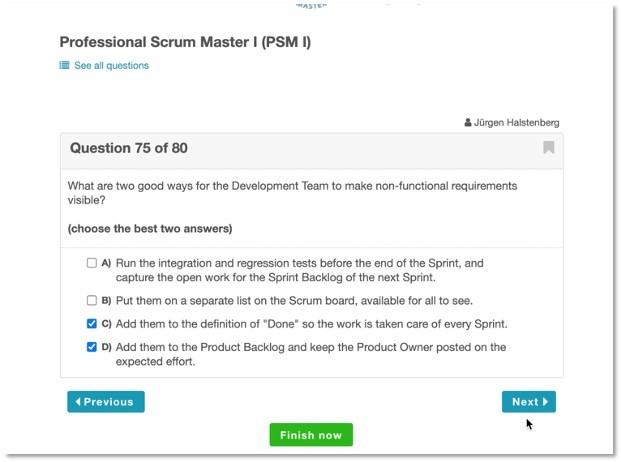The image size is (621, 462).
Task: Go to the Next question
Action: click(x=528, y=402)
